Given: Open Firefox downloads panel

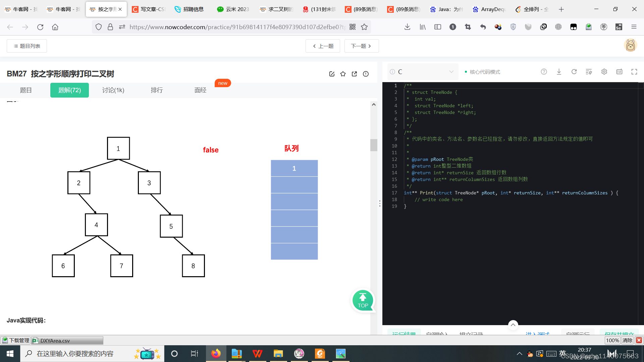Looking at the screenshot, I should tap(407, 27).
